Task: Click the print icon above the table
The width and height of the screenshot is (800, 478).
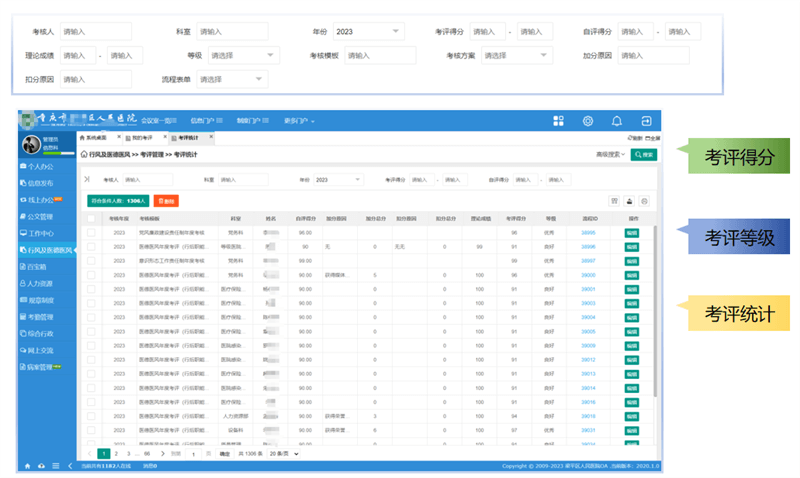Action: pos(630,201)
